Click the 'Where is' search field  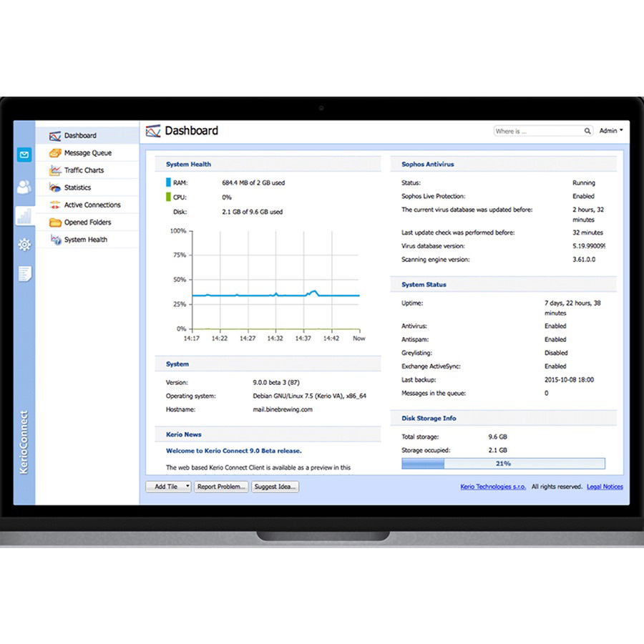537,131
